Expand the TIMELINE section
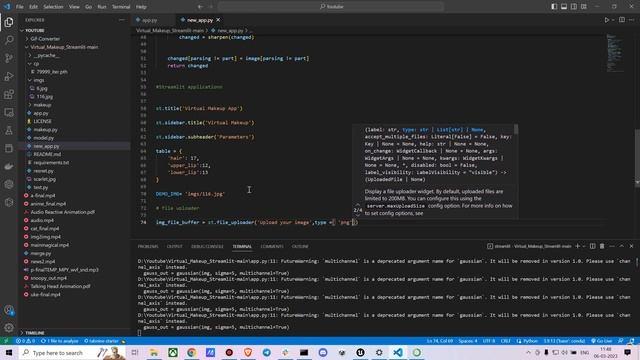This screenshot has width=640, height=360. 35,333
